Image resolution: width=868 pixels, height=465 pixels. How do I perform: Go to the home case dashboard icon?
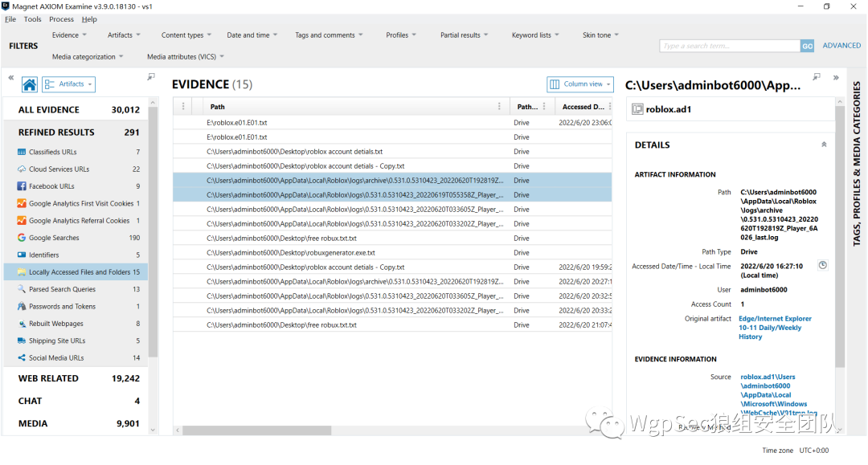tap(30, 84)
